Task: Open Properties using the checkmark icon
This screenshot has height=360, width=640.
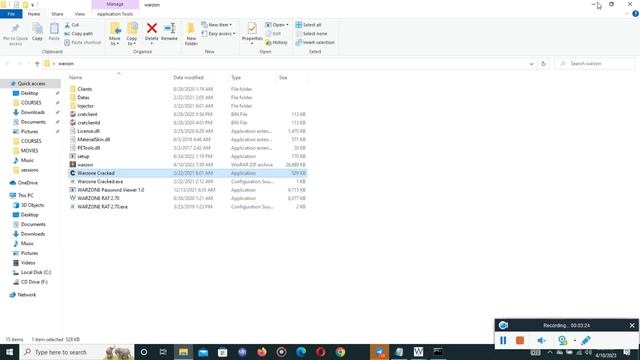Action: [252, 29]
